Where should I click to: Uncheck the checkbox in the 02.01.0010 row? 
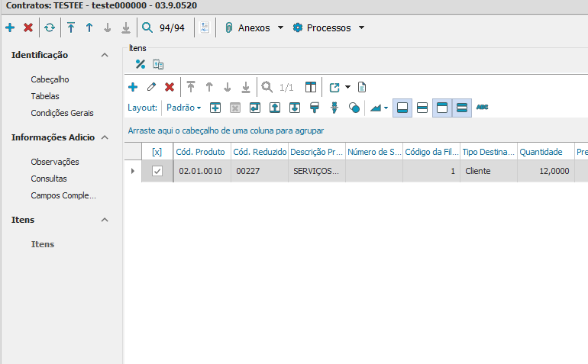pos(157,172)
